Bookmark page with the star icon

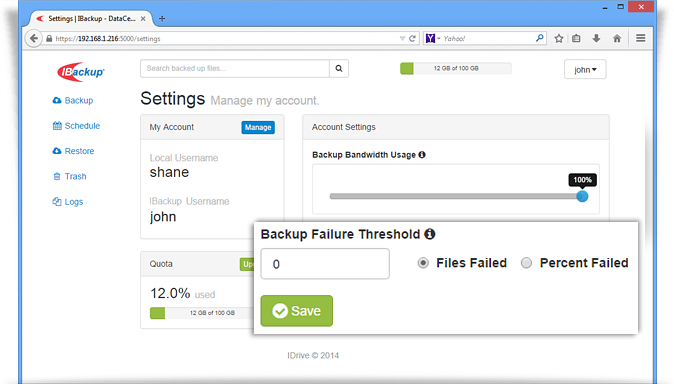pyautogui.click(x=559, y=38)
